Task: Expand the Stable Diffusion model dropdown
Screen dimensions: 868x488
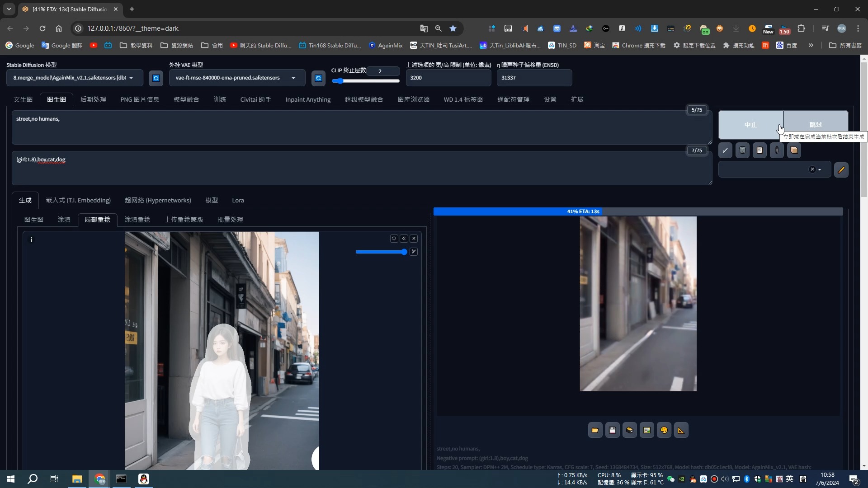Action: pyautogui.click(x=131, y=78)
